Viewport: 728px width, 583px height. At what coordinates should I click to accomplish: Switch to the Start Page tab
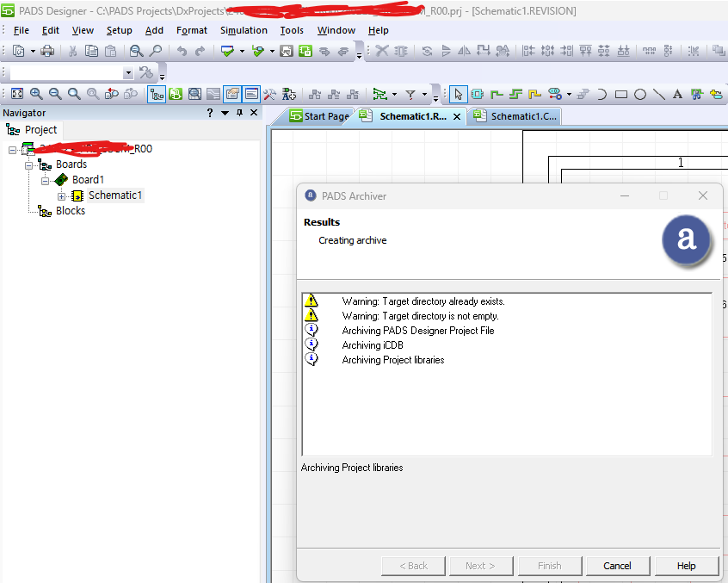click(x=319, y=116)
